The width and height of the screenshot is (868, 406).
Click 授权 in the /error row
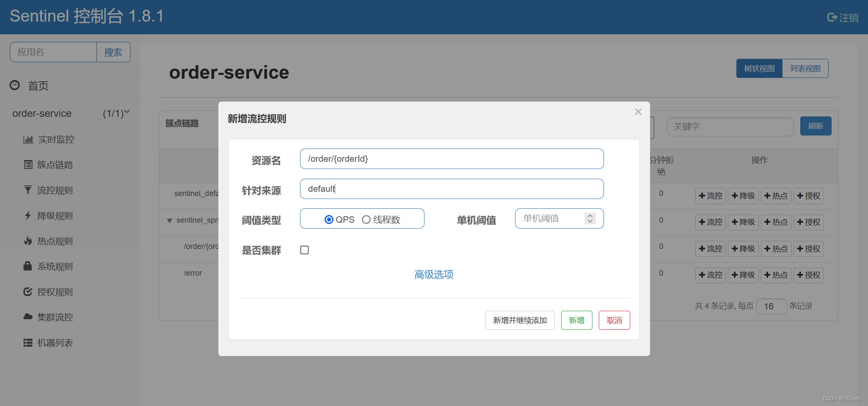click(808, 275)
